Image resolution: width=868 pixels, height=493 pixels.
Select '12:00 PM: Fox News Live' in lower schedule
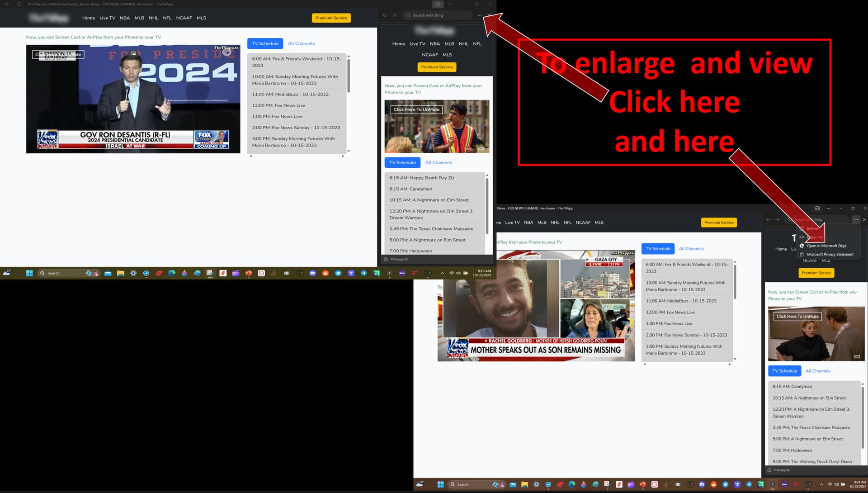click(687, 313)
